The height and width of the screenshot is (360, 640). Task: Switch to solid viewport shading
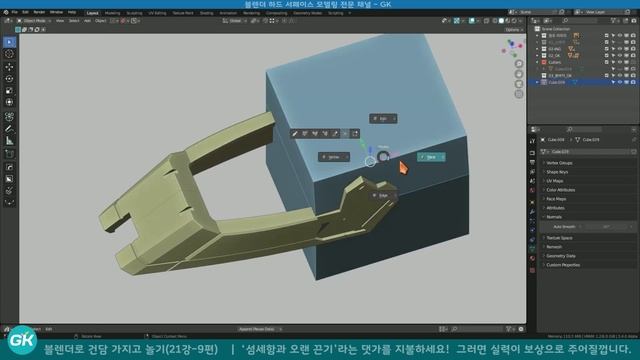tap(501, 21)
